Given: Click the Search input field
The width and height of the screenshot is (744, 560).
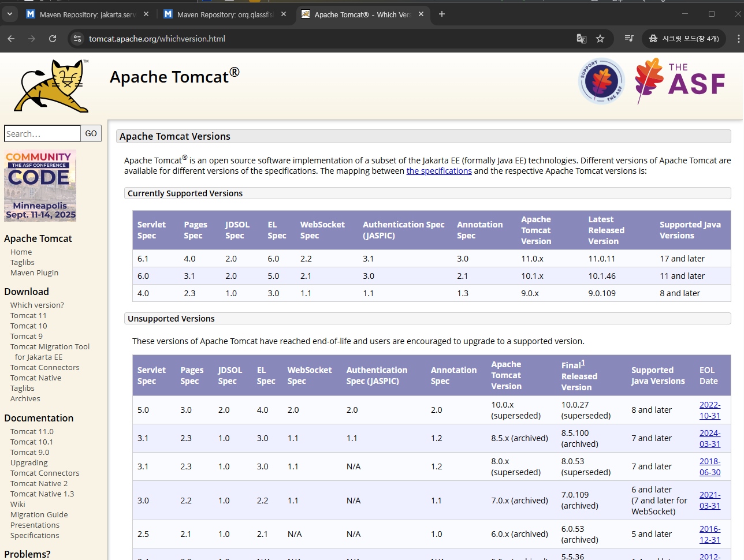Looking at the screenshot, I should pyautogui.click(x=43, y=133).
